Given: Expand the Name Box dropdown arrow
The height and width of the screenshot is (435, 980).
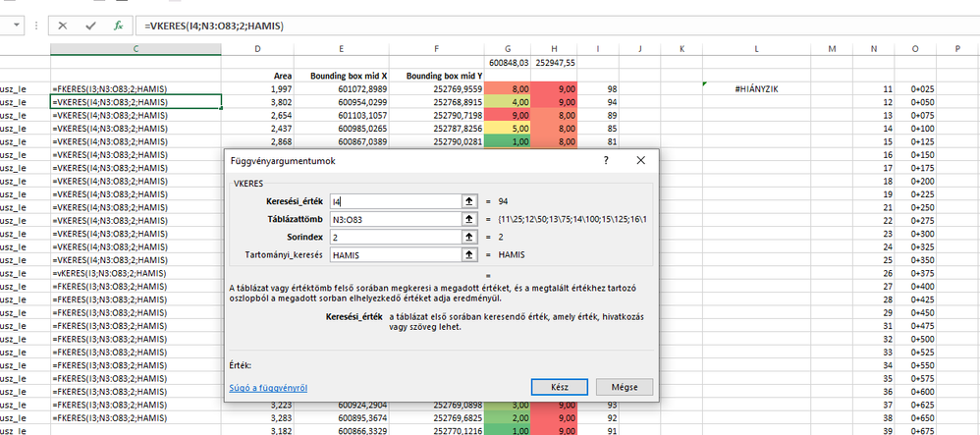Looking at the screenshot, I should click(x=16, y=26).
